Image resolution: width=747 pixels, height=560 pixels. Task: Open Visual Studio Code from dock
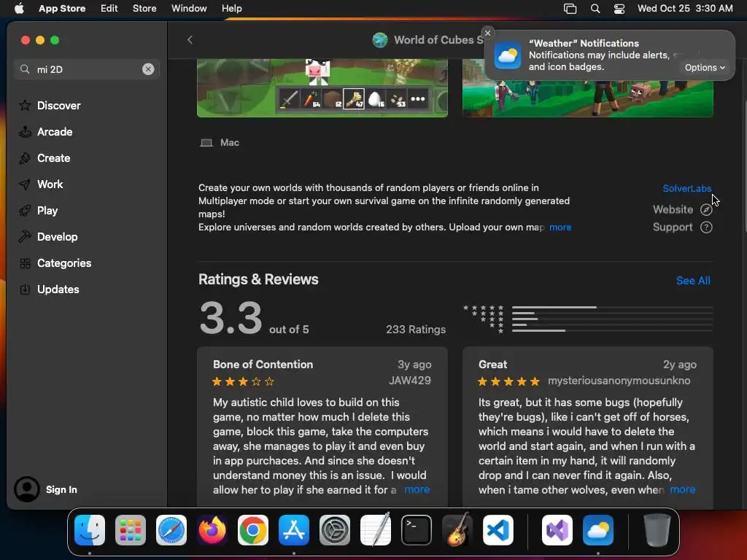(498, 530)
